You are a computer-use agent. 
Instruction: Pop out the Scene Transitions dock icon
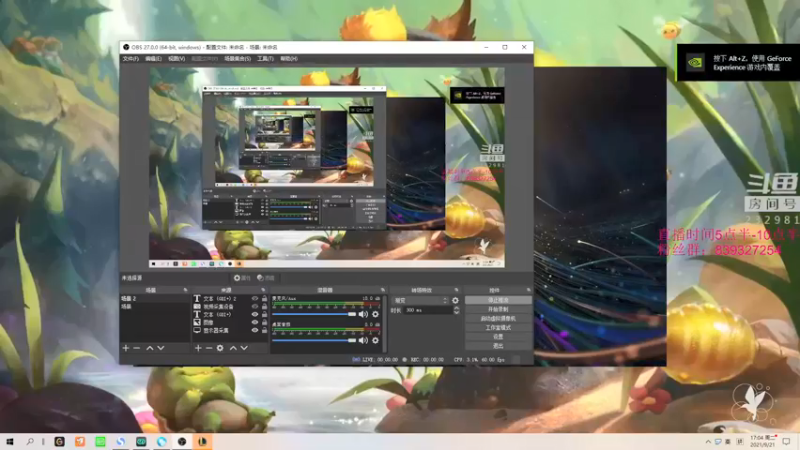coord(457,290)
